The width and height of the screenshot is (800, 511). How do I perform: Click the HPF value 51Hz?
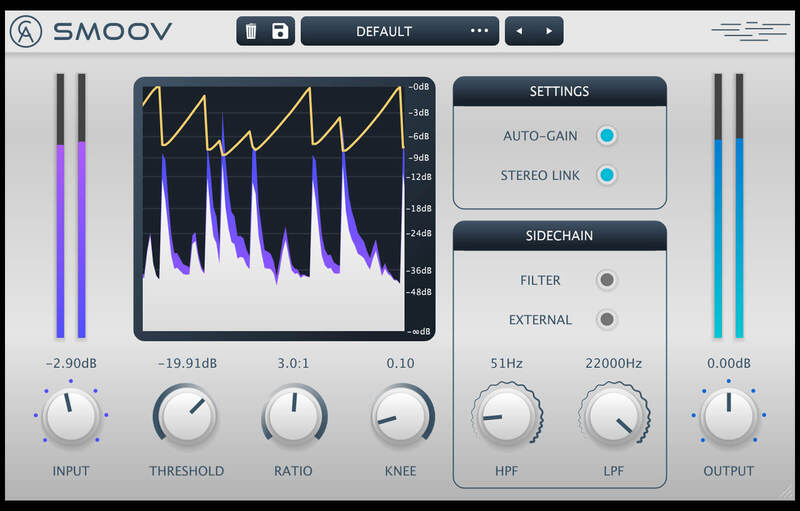(x=506, y=363)
